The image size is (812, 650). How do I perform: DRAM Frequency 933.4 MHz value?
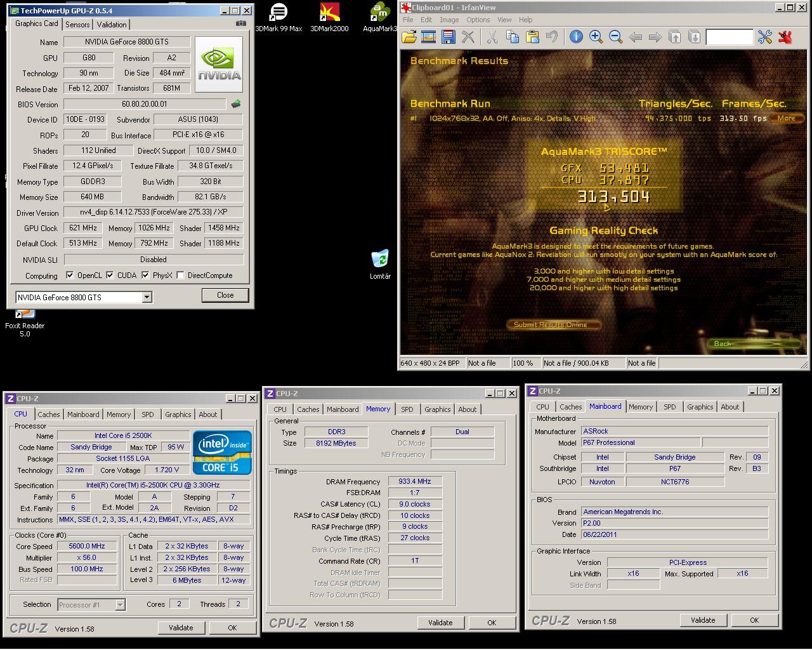(415, 481)
